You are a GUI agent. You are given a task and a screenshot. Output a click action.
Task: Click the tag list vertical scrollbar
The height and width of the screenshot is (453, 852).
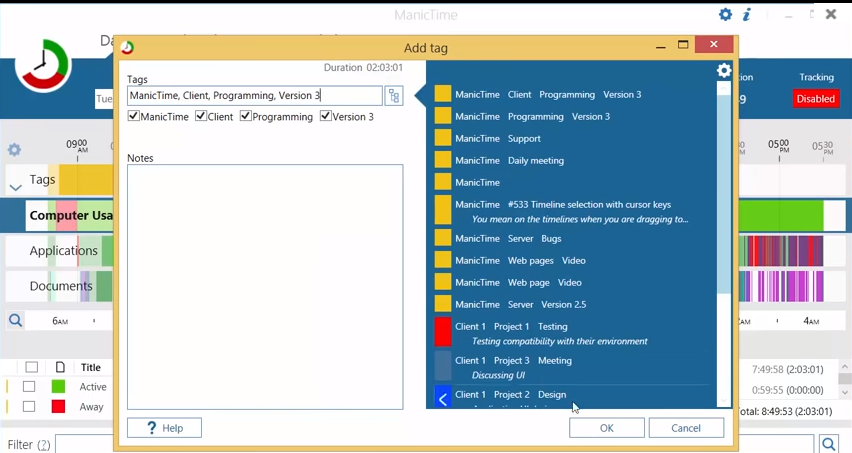(x=724, y=193)
